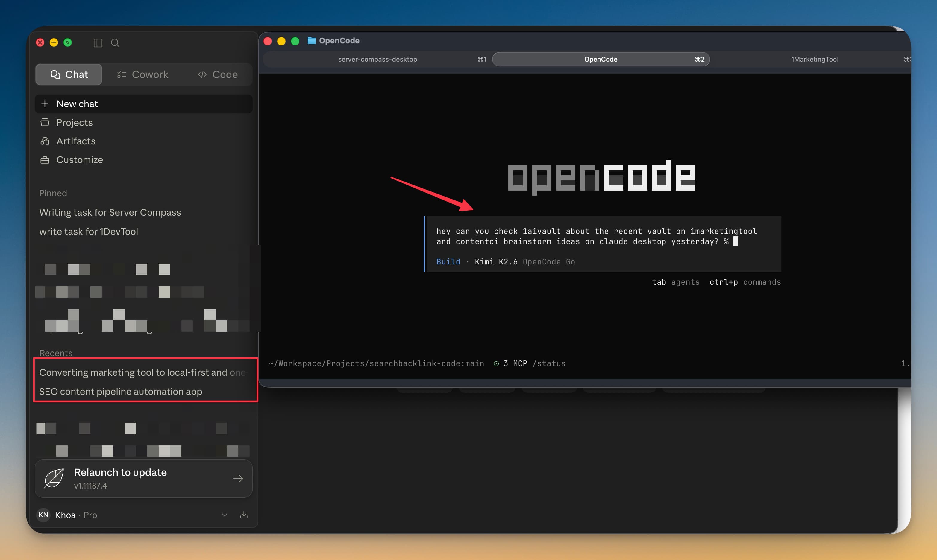The width and height of the screenshot is (937, 560).
Task: Click the /status text in status bar
Action: [x=549, y=363]
